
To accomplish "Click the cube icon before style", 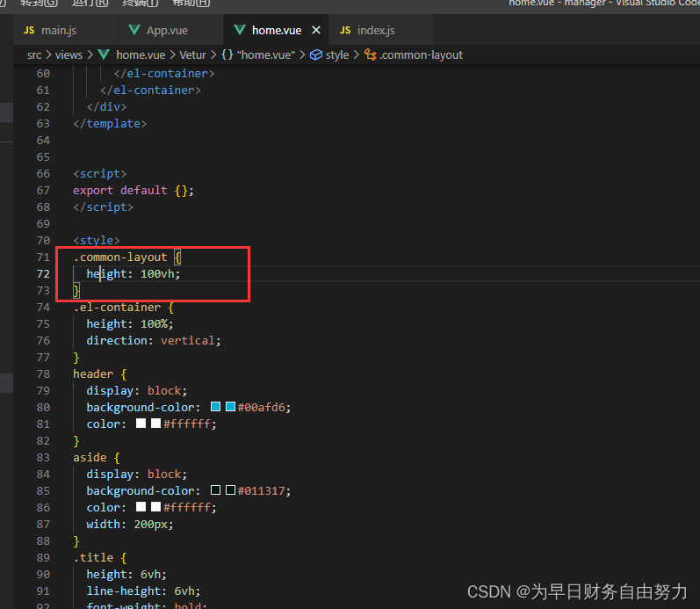I will (x=316, y=55).
